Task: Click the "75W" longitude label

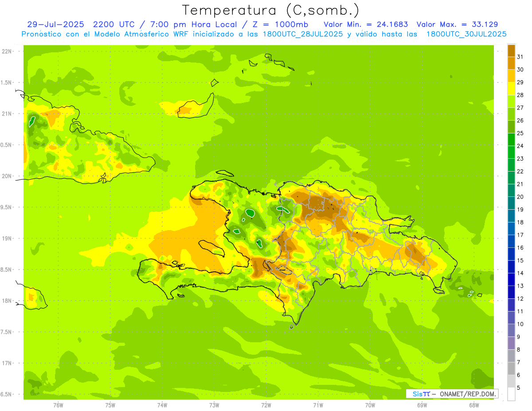Action: (110, 405)
